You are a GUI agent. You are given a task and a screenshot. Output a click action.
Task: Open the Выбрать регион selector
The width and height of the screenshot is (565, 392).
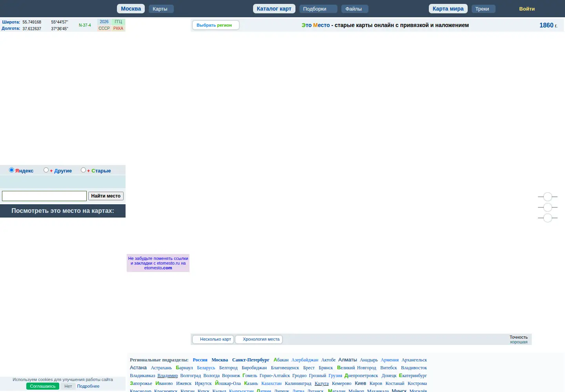pyautogui.click(x=215, y=25)
